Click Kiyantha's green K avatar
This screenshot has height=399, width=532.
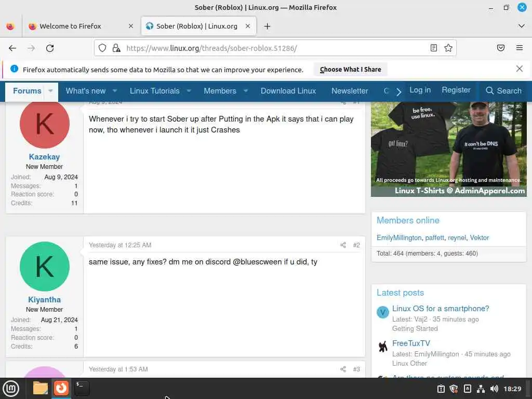45,267
